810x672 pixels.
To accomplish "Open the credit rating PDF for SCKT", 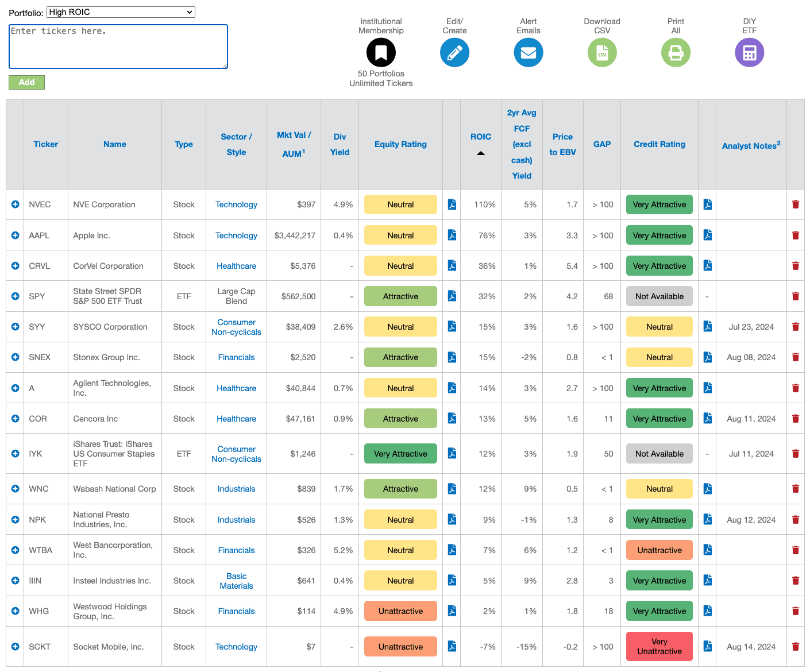I will point(708,646).
